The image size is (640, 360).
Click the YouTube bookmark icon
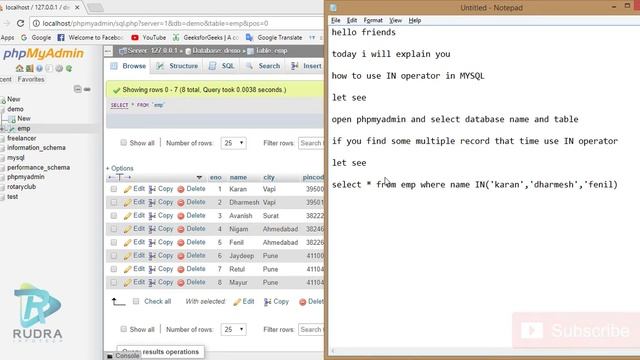(135, 38)
